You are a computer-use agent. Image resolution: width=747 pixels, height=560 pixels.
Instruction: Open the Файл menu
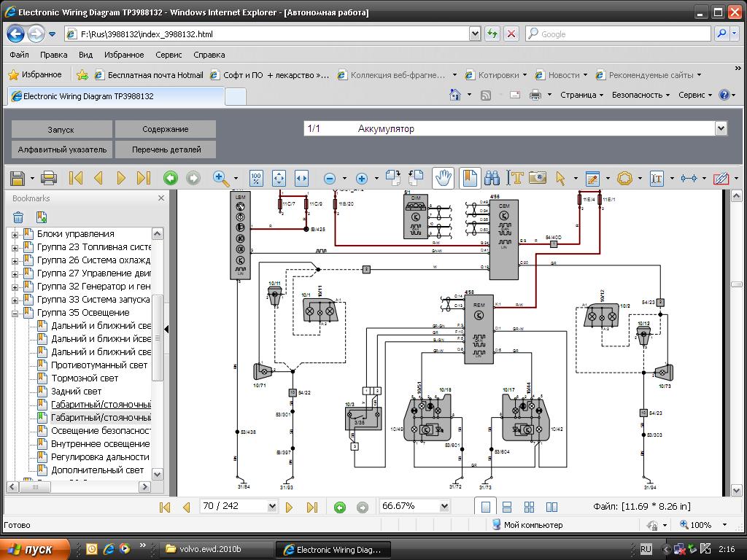[x=19, y=55]
